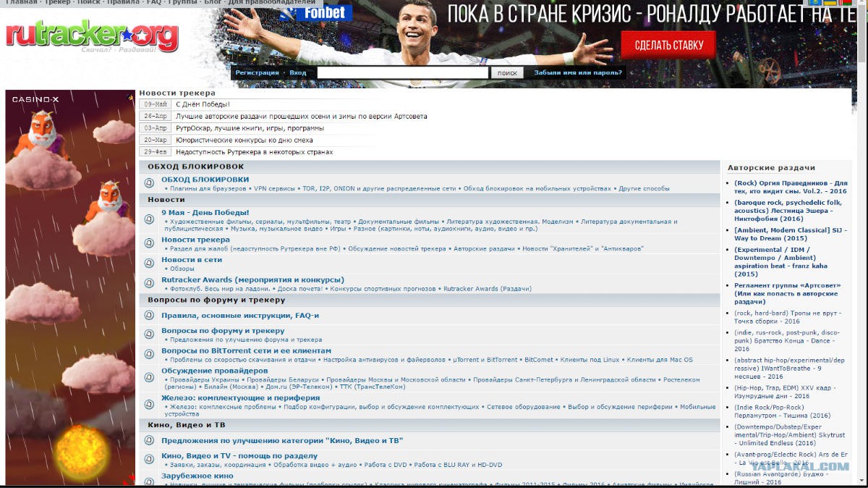Open the ОБХОД БЛОКИРОВКИ forum link
868x488 pixels.
(x=205, y=179)
